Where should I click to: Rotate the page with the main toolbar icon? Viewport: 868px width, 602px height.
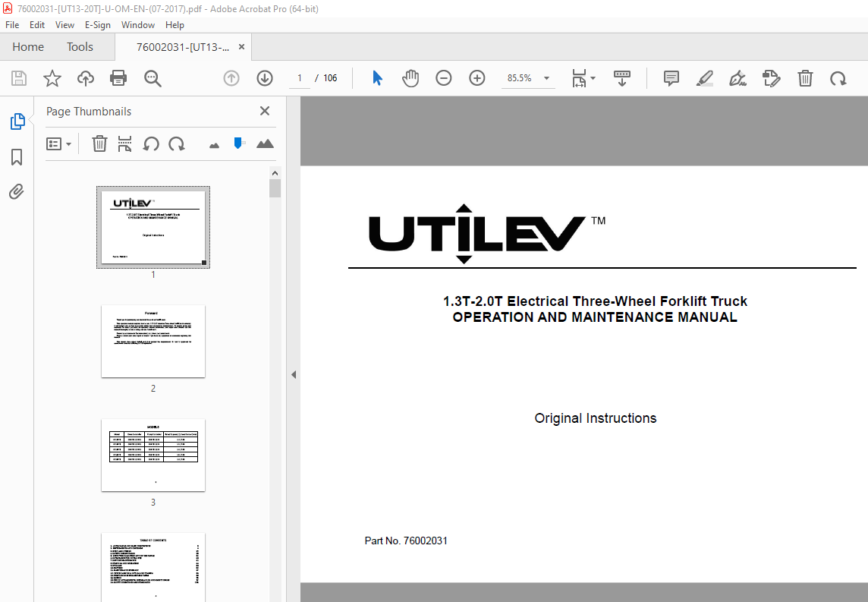(x=838, y=78)
